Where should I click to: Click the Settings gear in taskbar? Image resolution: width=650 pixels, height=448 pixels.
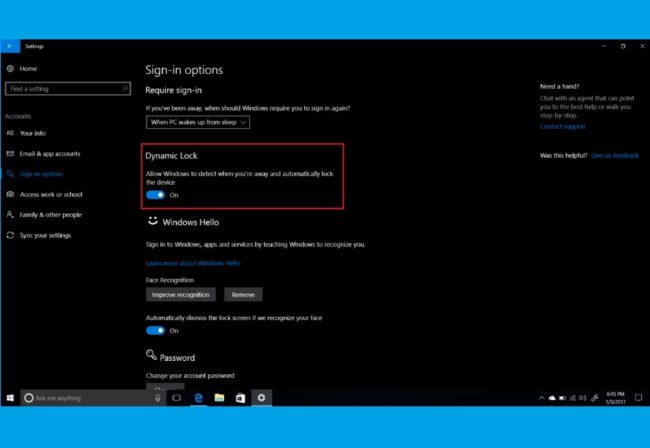click(x=261, y=398)
